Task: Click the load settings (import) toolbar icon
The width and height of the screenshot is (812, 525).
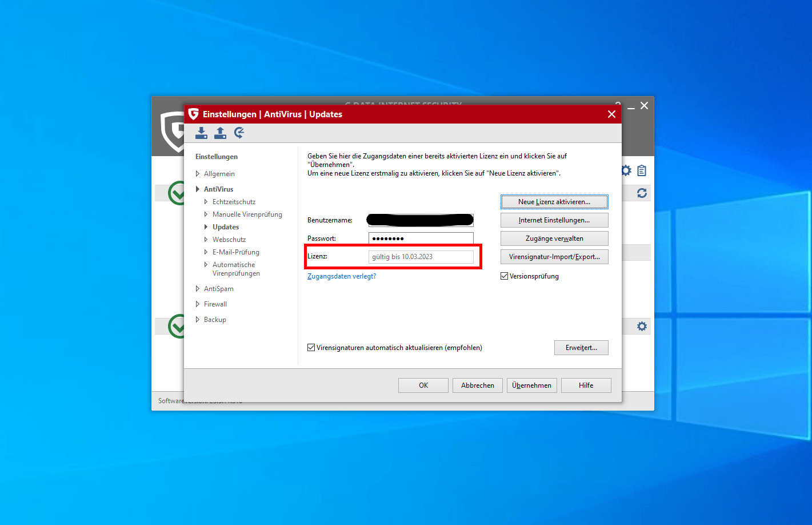Action: coord(201,133)
